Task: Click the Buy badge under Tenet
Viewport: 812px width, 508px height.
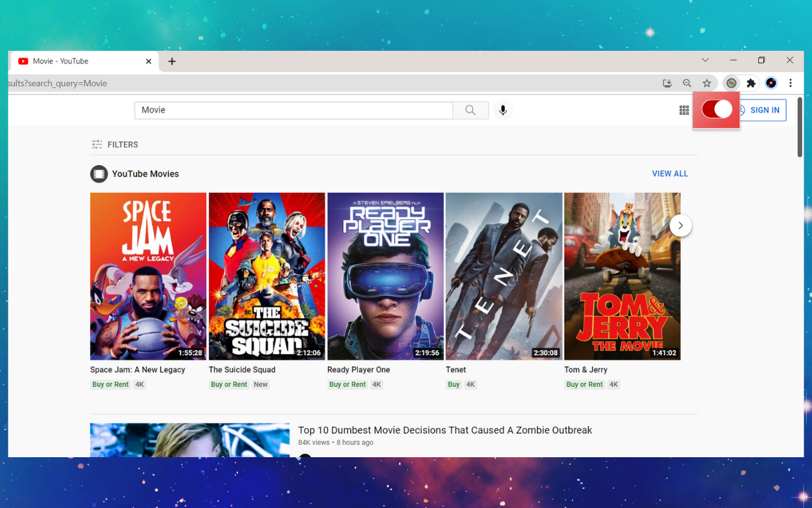Action: pyautogui.click(x=454, y=385)
